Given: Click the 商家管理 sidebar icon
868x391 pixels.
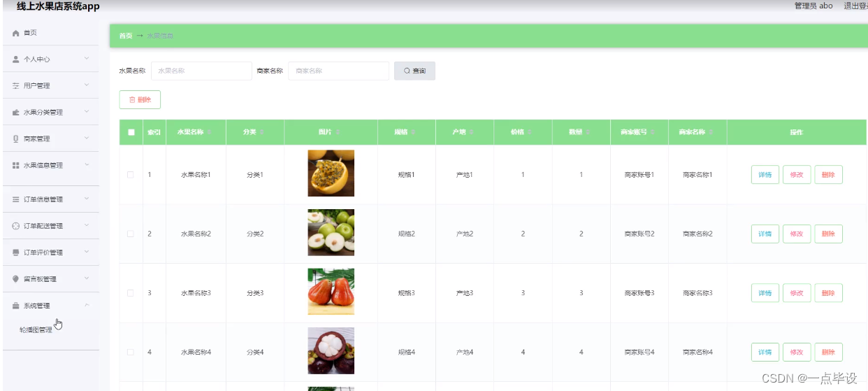Looking at the screenshot, I should coord(16,139).
